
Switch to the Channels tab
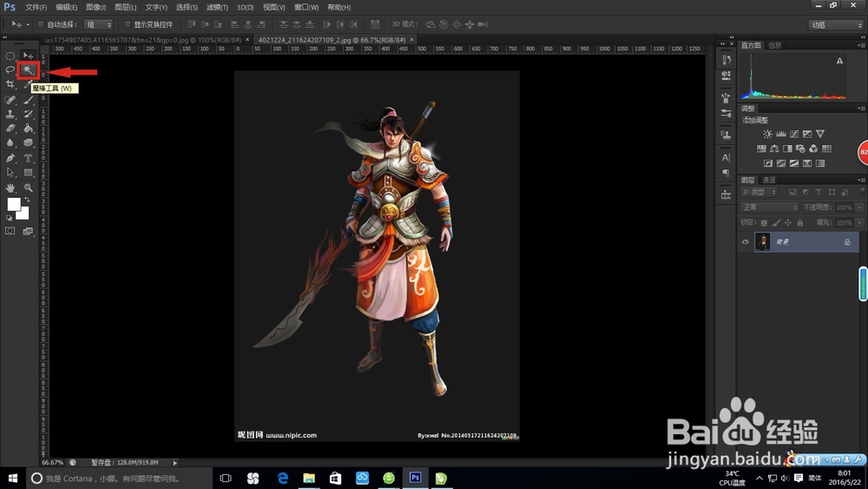[768, 180]
